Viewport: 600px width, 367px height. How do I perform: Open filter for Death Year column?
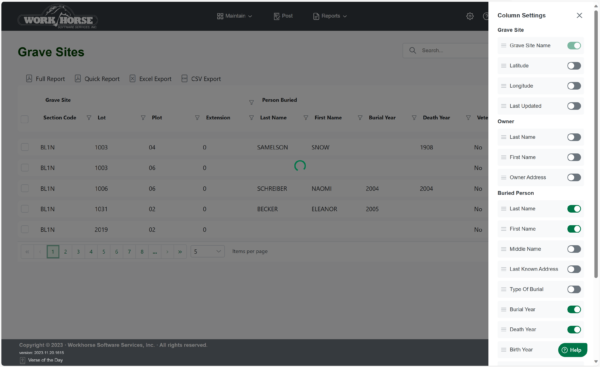tap(468, 117)
